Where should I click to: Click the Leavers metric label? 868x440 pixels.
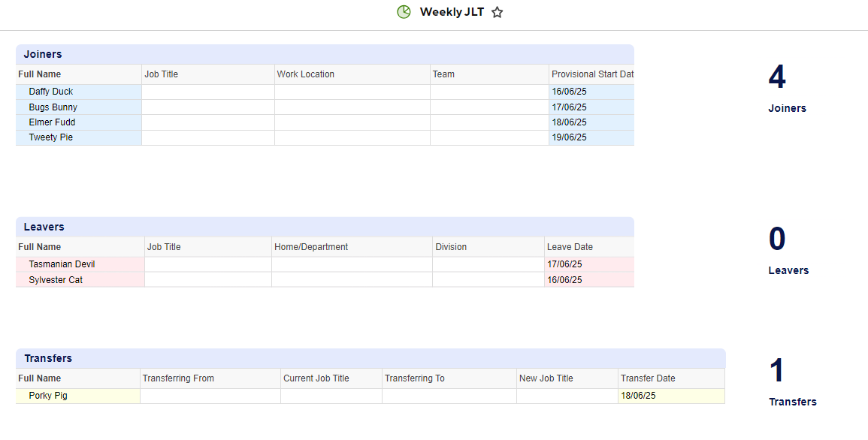click(788, 270)
